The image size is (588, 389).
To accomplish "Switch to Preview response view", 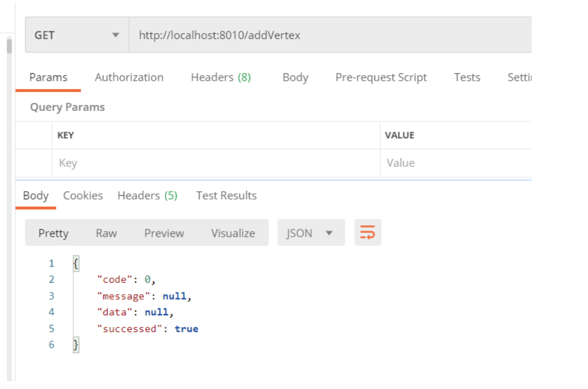I will [x=164, y=233].
